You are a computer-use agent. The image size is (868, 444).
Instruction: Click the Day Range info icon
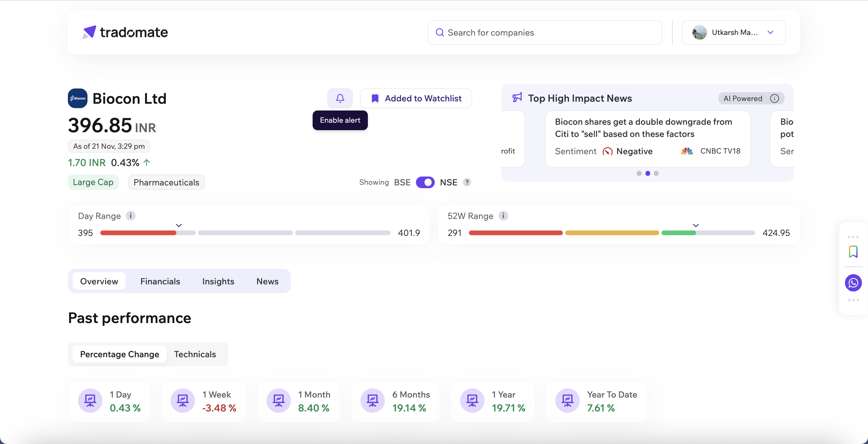tap(131, 216)
